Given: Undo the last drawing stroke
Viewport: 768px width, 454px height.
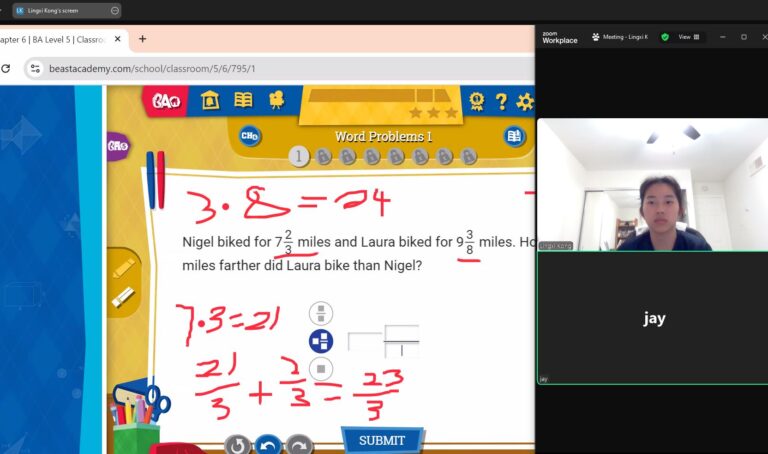Looking at the screenshot, I should tap(268, 445).
